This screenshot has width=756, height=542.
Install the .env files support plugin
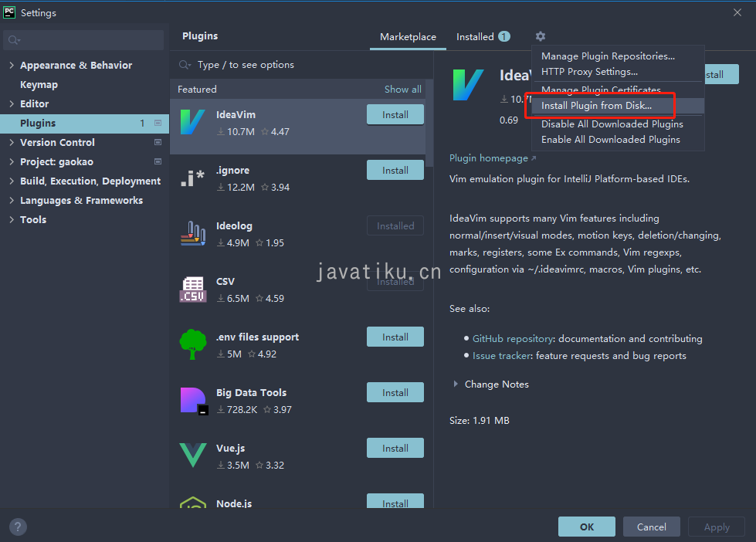coord(395,337)
